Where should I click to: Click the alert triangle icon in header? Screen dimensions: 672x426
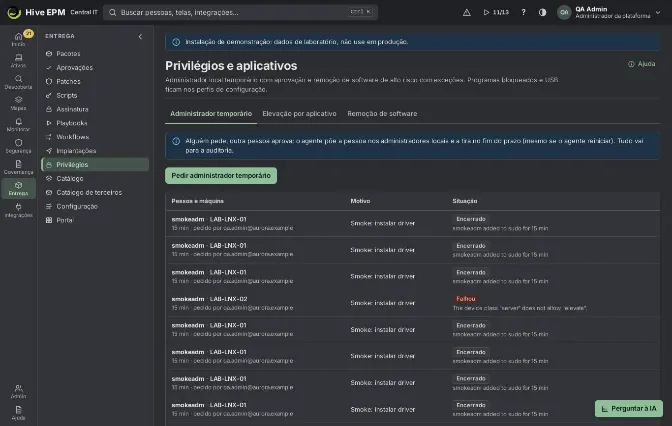click(467, 12)
